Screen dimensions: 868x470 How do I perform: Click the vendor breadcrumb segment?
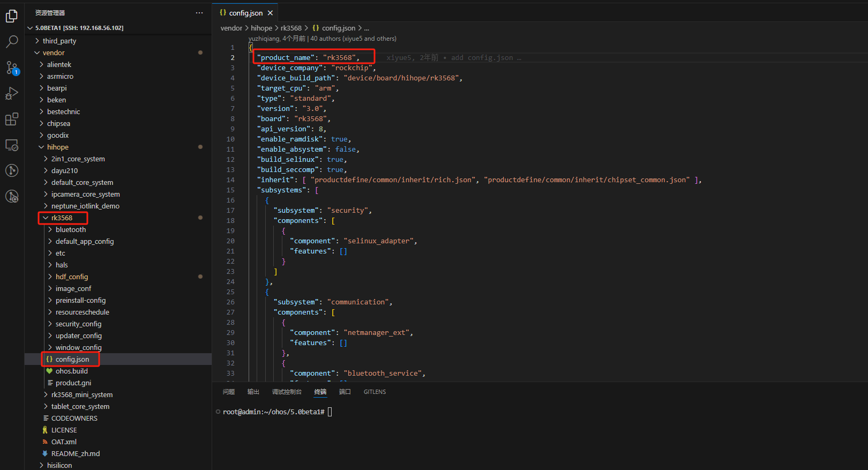[x=231, y=28]
